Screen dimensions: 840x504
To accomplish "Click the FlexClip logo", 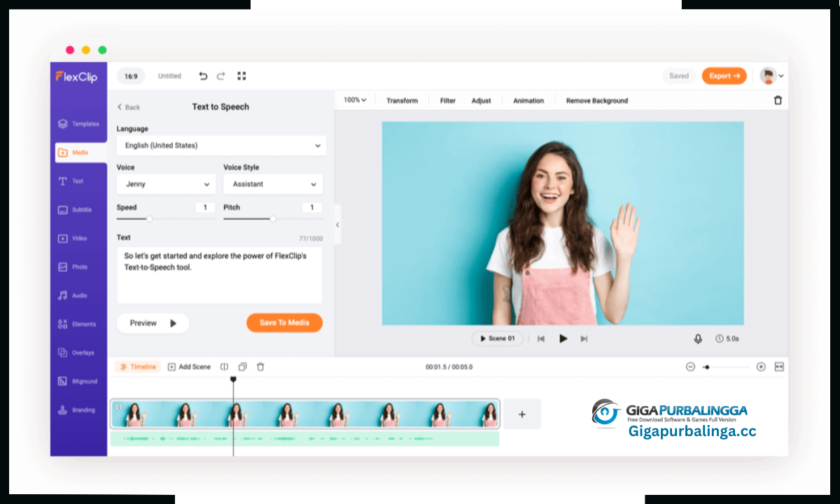I will pos(76,77).
